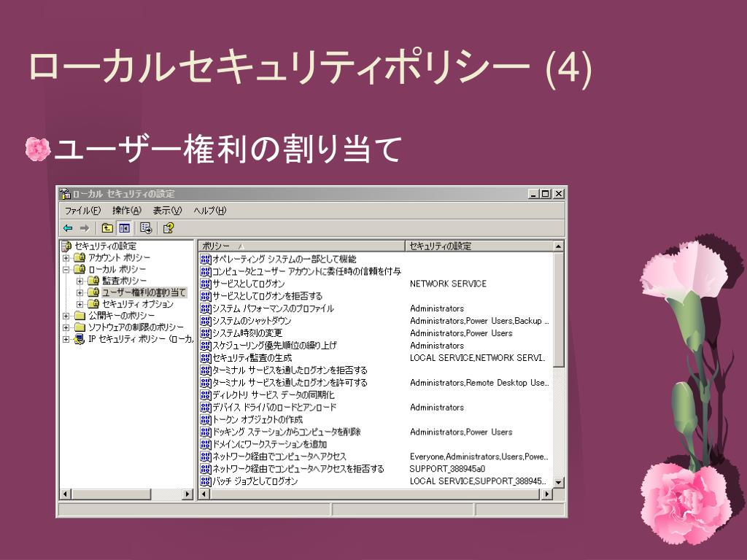Open the 操作(A) menu
747x560 pixels.
click(x=127, y=211)
